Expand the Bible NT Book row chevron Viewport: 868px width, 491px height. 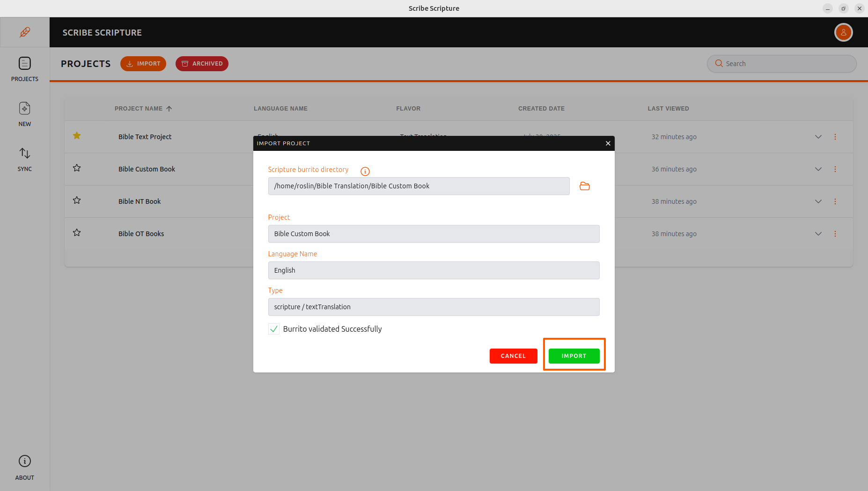(818, 201)
